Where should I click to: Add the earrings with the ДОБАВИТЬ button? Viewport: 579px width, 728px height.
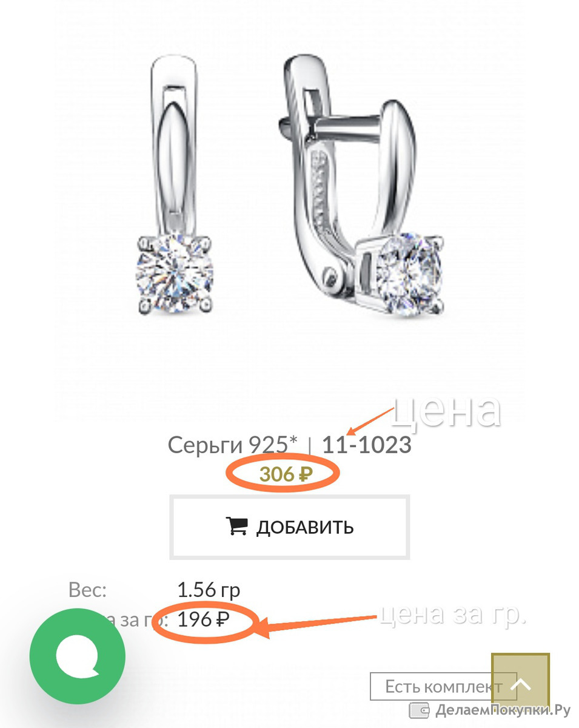click(x=290, y=527)
